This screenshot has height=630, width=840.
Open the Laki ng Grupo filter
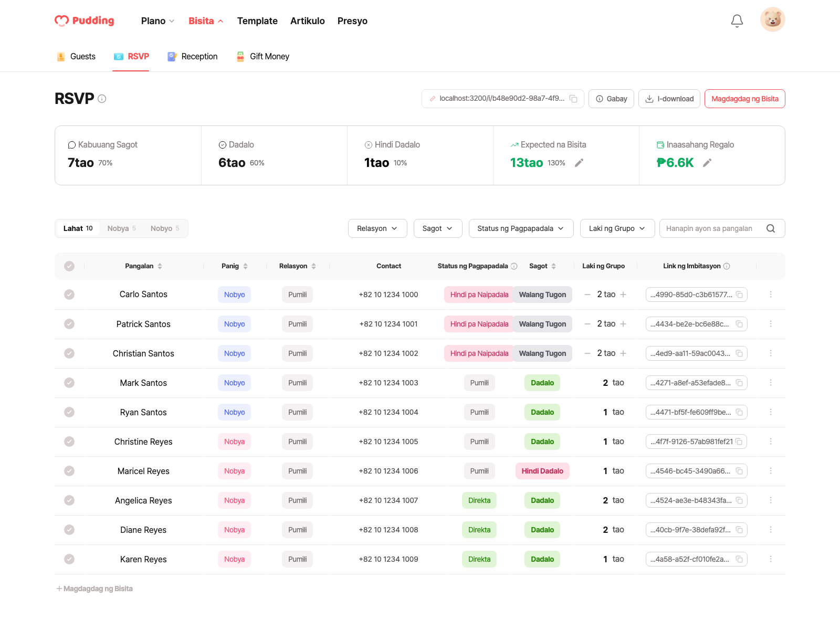point(617,228)
